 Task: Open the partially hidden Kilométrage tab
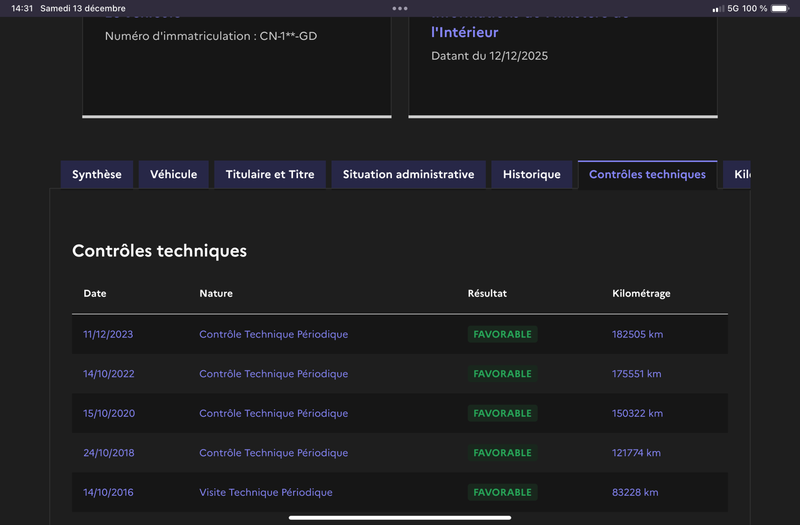tap(740, 174)
